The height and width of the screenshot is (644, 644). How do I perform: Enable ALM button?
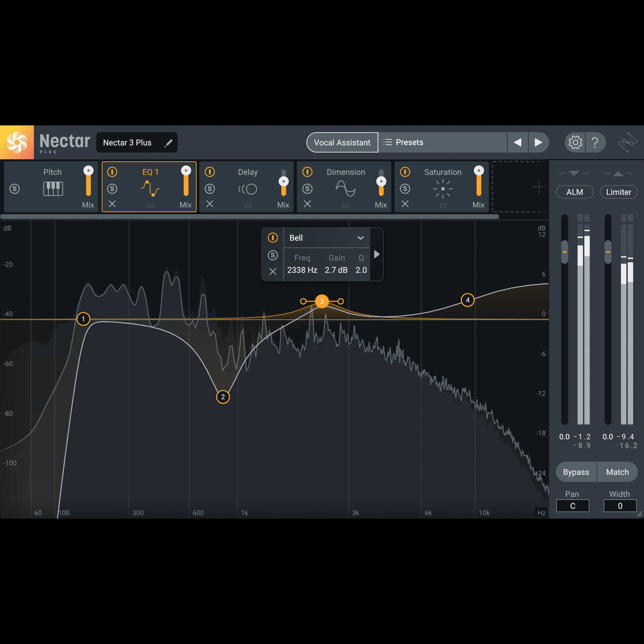575,192
